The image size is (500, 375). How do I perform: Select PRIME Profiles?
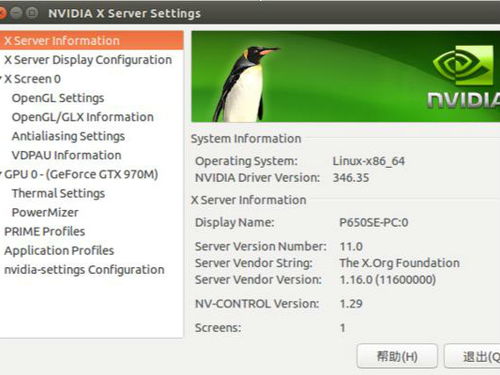pos(45,231)
